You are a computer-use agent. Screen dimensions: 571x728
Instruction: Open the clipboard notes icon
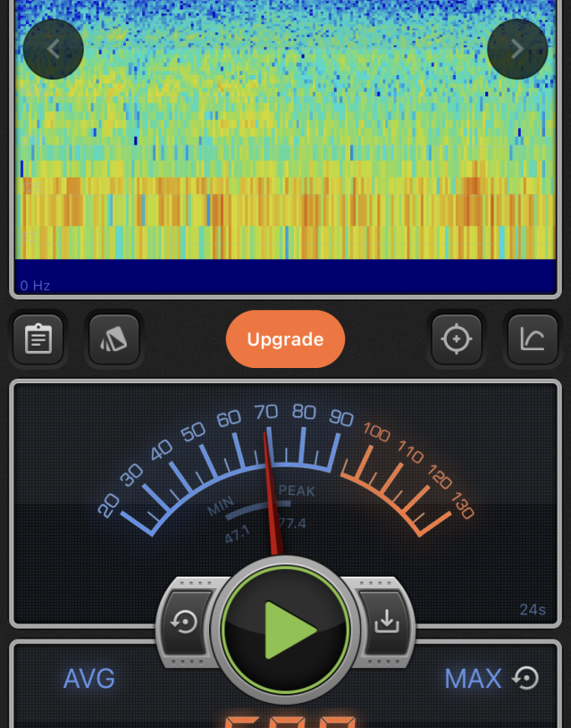click(x=38, y=339)
